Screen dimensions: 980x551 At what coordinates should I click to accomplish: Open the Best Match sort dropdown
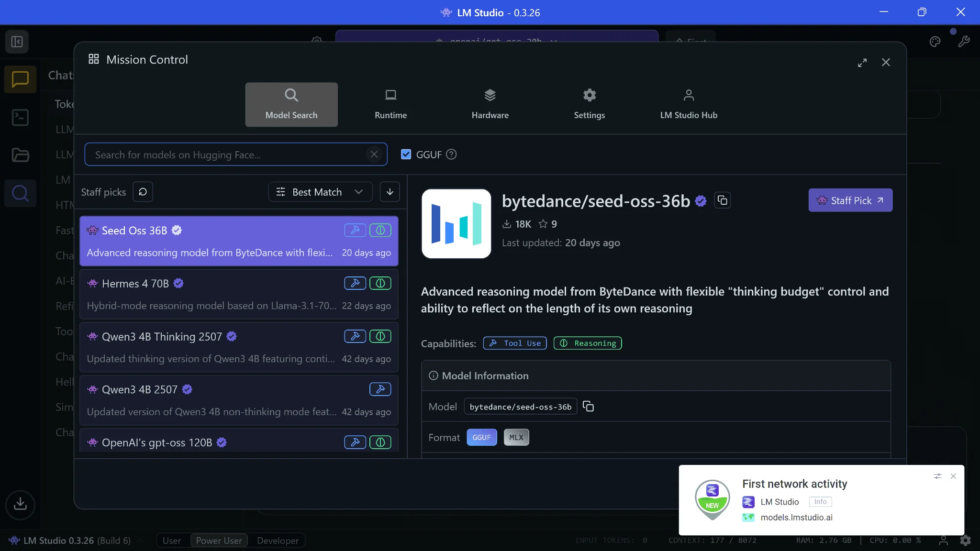320,192
